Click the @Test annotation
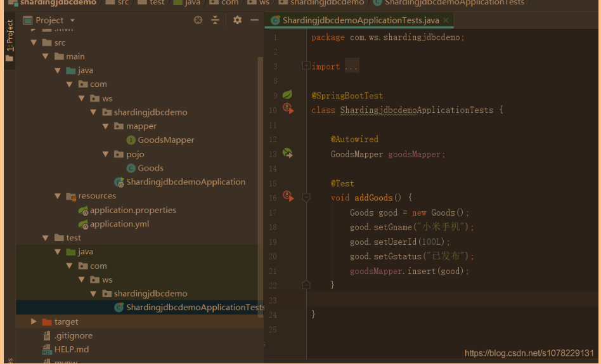601x364 pixels. pos(343,184)
